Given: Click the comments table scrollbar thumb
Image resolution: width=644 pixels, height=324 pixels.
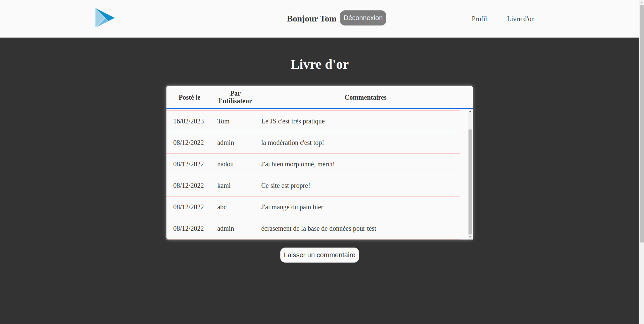Looking at the screenshot, I should (470, 182).
